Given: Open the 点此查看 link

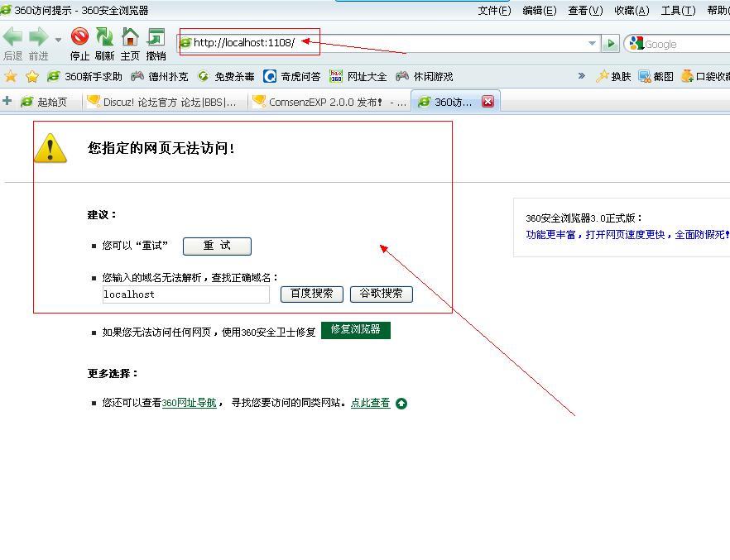Looking at the screenshot, I should point(370,403).
